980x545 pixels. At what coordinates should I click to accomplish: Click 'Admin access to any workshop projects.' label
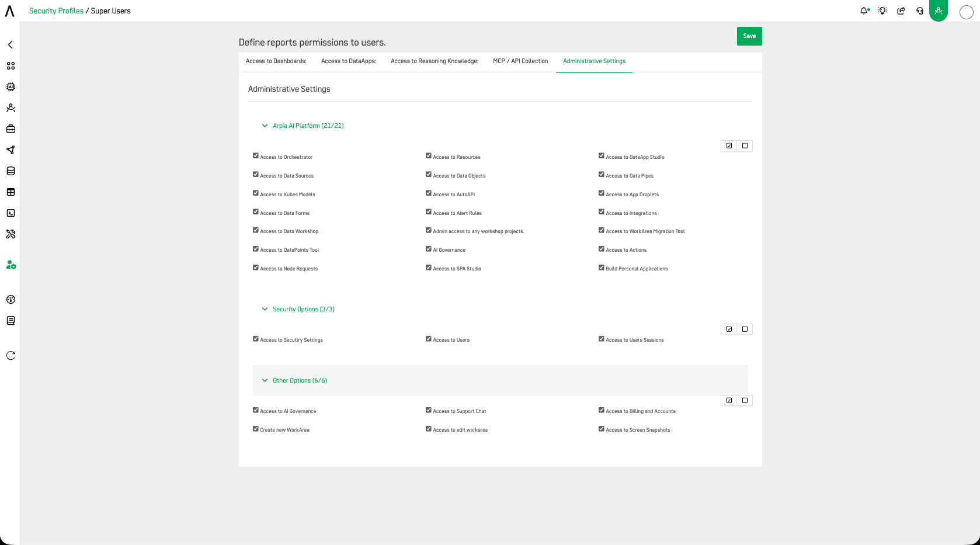pos(478,232)
